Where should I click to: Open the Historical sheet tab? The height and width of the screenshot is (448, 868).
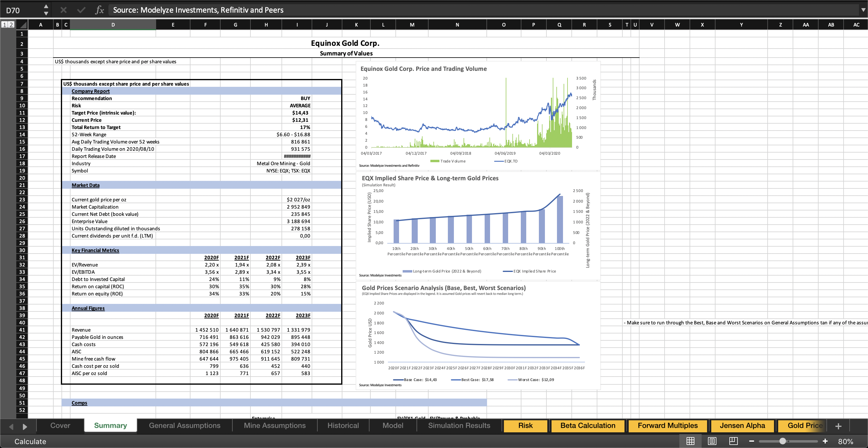(x=343, y=425)
